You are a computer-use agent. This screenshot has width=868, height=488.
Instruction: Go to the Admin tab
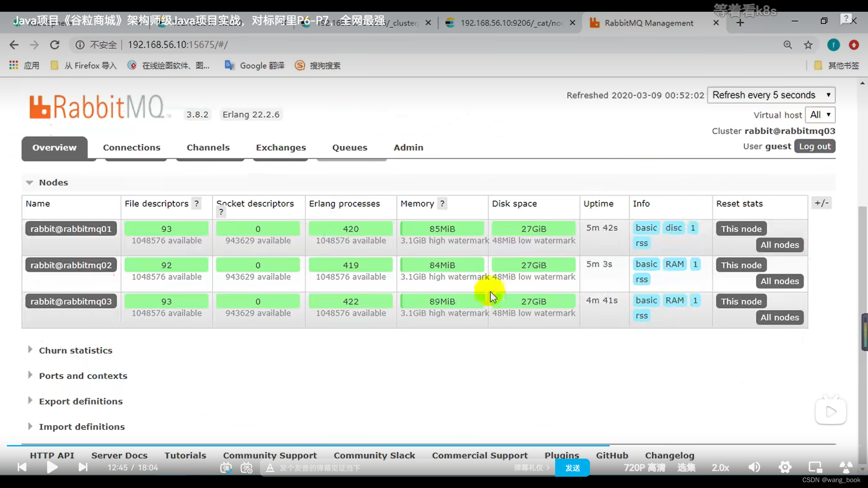408,148
